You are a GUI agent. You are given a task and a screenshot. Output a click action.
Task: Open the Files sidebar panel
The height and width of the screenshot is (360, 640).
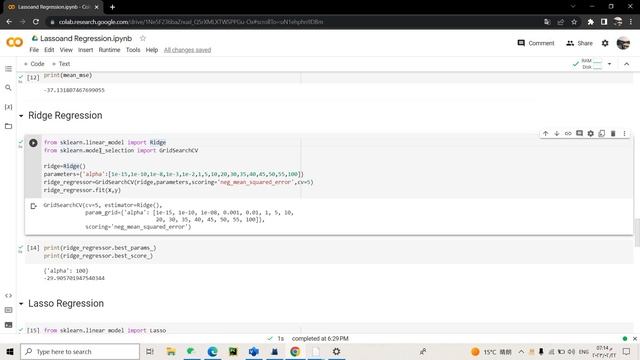pos(8,126)
